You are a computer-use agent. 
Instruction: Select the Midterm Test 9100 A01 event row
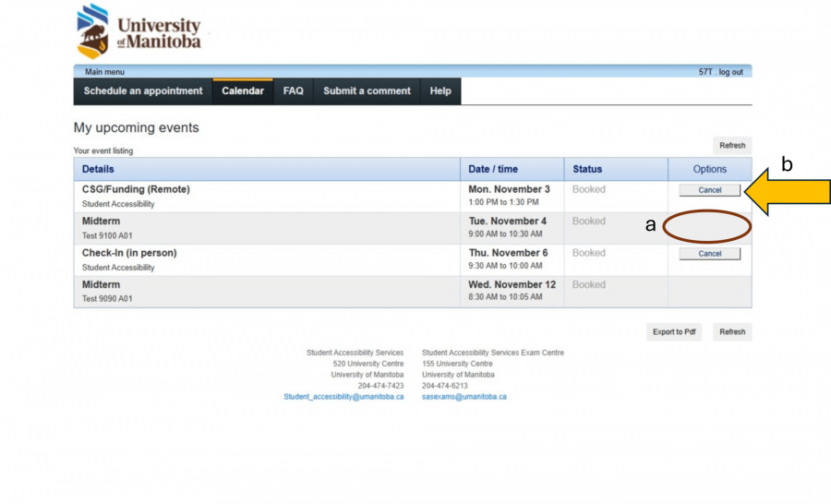(268, 228)
